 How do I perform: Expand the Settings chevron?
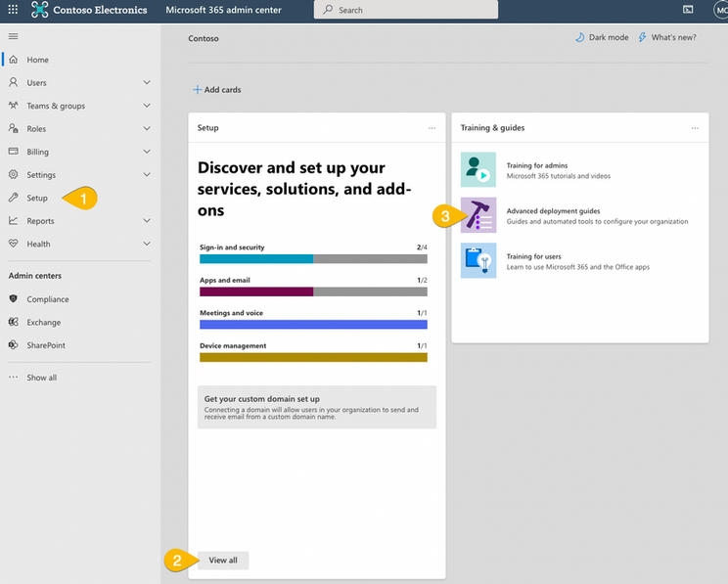pos(147,174)
